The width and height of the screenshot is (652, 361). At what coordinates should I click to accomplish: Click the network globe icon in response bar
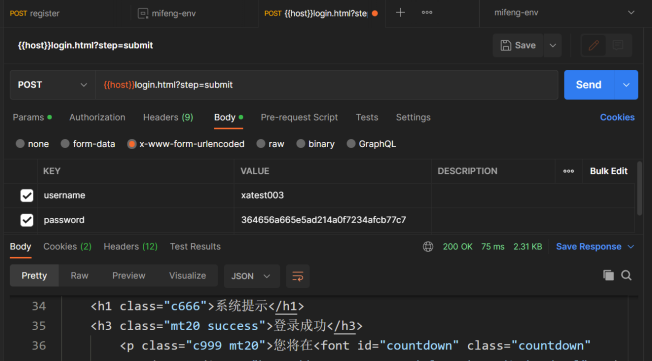(x=428, y=247)
